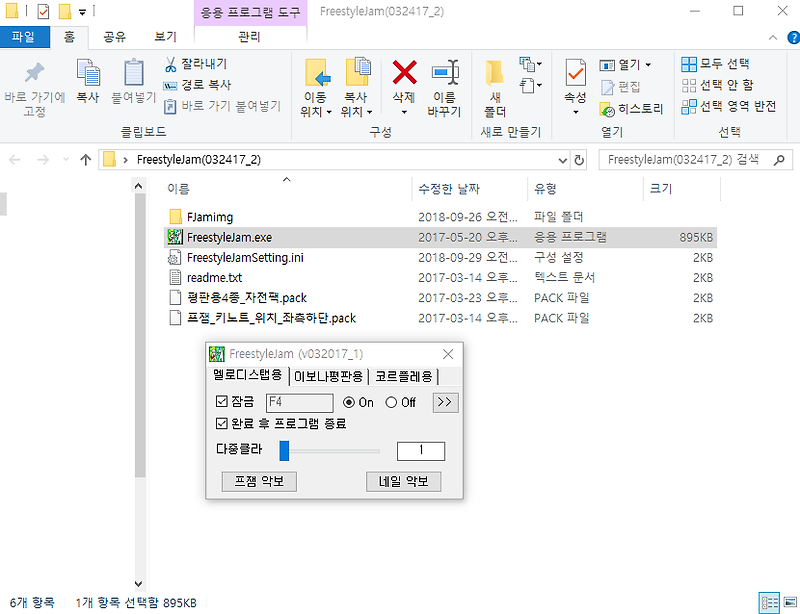Click Select none (선택 안 함)

point(717,85)
